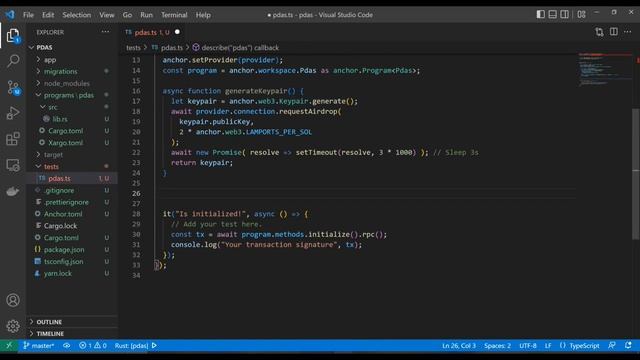Run Rust: [pdas] from status bar

tap(136, 345)
